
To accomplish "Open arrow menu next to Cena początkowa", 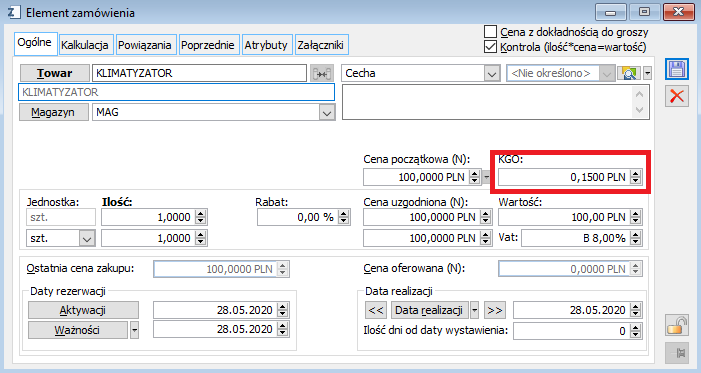I will [x=486, y=177].
